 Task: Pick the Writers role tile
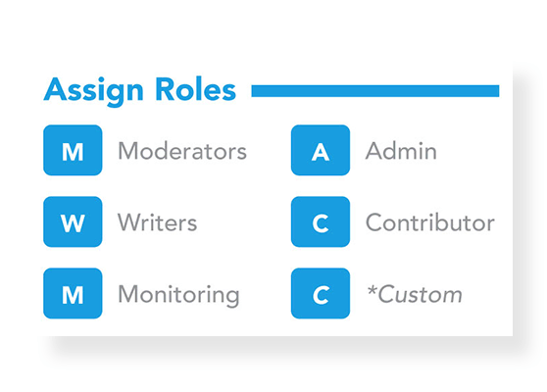pos(73,221)
